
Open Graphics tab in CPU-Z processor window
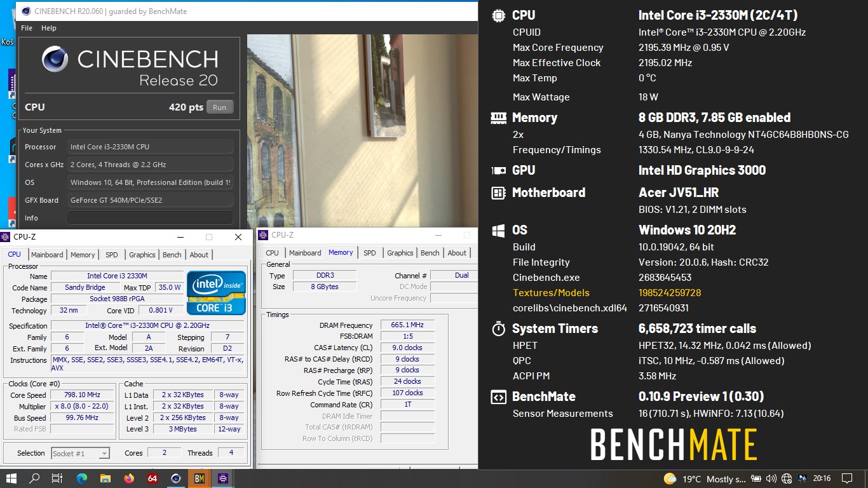click(x=142, y=255)
